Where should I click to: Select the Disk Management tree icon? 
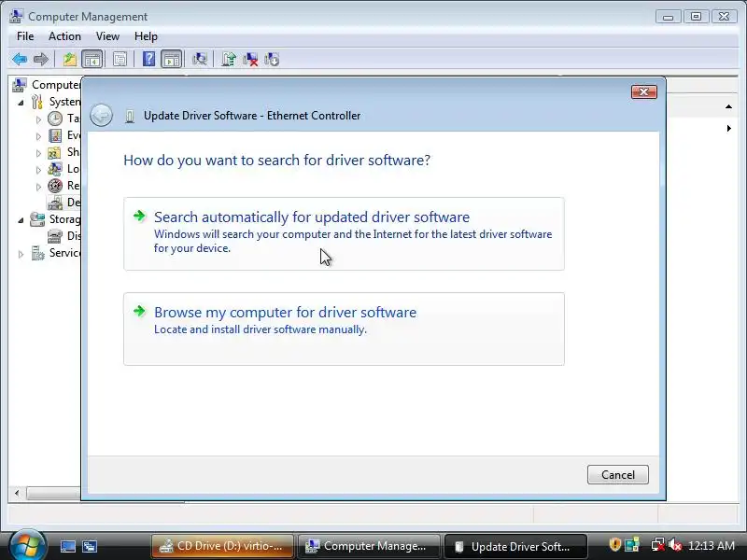(55, 236)
